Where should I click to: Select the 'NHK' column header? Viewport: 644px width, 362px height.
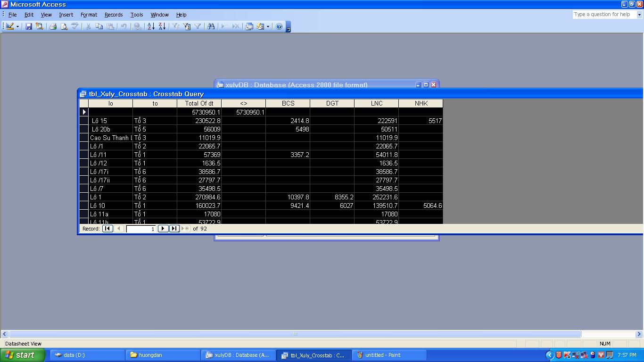[x=421, y=103]
